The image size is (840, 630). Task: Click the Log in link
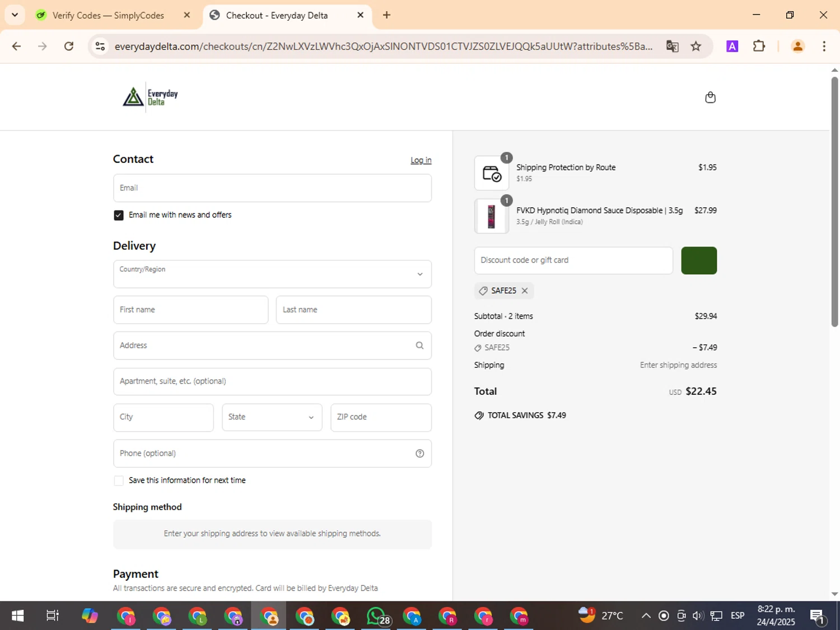coord(421,160)
